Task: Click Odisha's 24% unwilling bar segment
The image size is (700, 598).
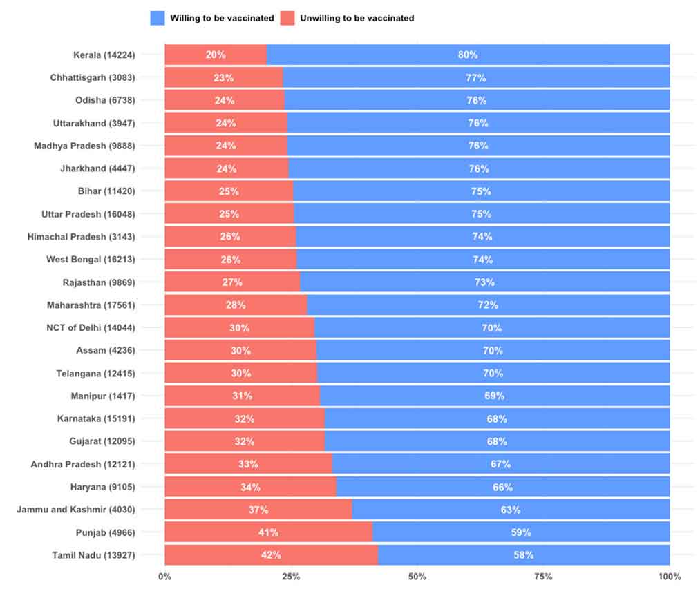Action: pos(224,100)
